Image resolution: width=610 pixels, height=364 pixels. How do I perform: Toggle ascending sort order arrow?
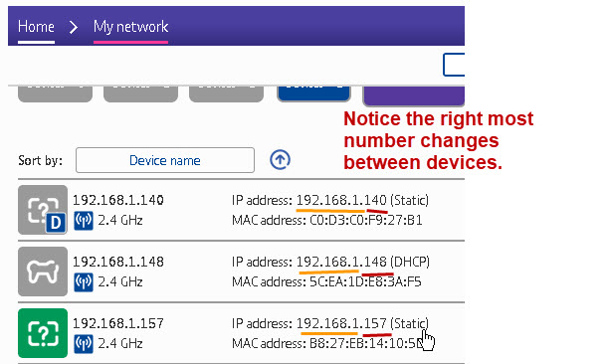280,160
